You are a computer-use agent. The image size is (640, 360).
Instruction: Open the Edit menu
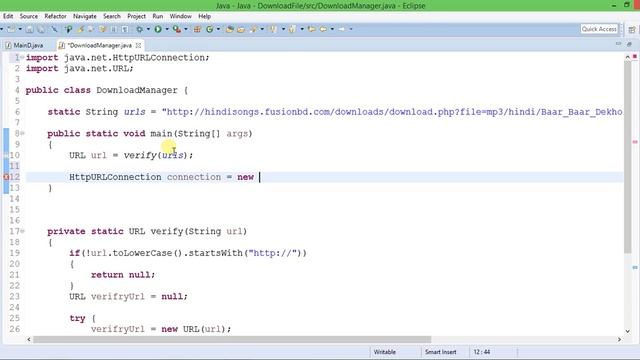(8, 16)
